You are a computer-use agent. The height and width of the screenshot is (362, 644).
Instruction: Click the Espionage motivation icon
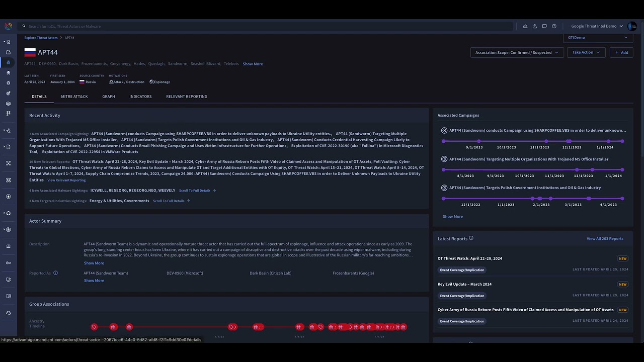click(151, 82)
